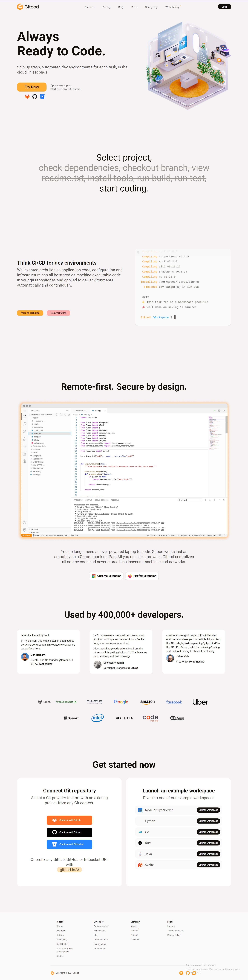Open Getting started in the footer
248x980 pixels.
click(x=101, y=926)
